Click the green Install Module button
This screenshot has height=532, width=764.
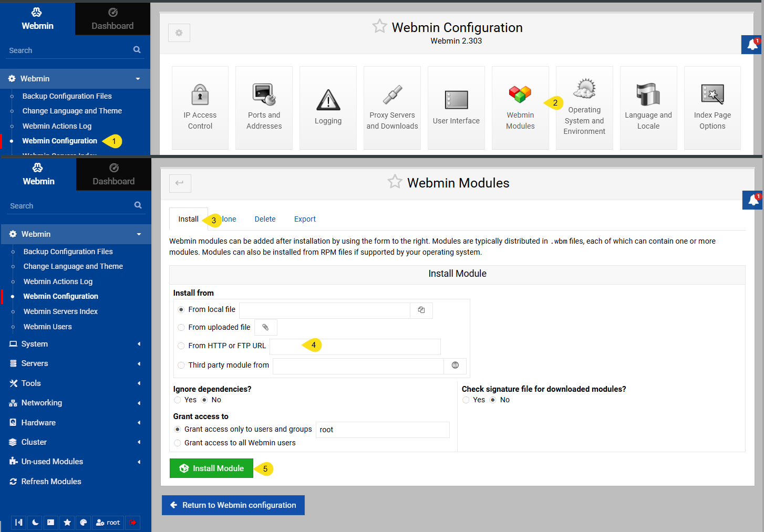211,468
